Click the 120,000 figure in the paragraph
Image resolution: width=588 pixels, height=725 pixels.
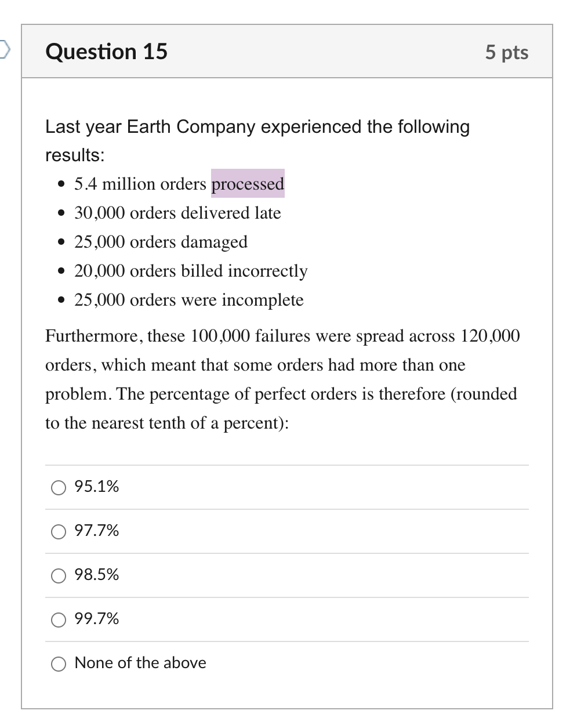[x=490, y=336]
